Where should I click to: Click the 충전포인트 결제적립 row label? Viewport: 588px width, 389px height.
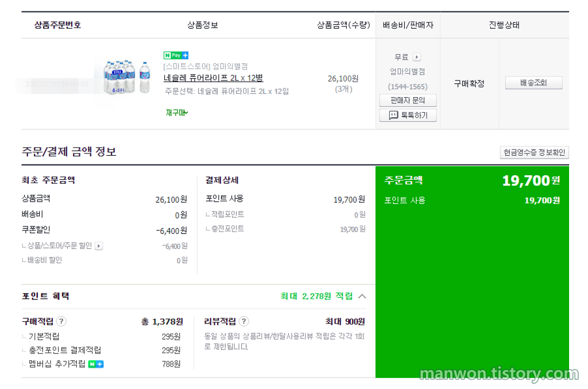coord(65,351)
